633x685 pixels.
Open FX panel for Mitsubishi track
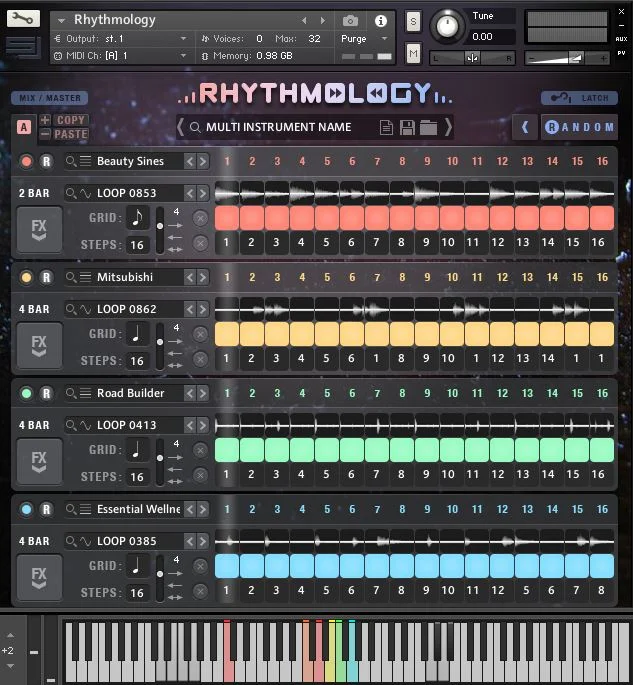click(39, 346)
